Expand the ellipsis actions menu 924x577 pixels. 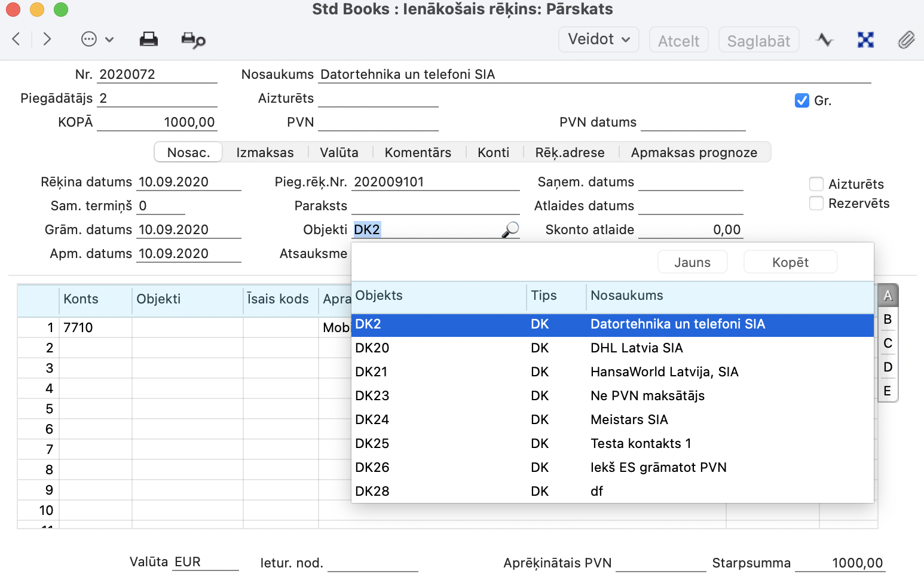tap(97, 39)
